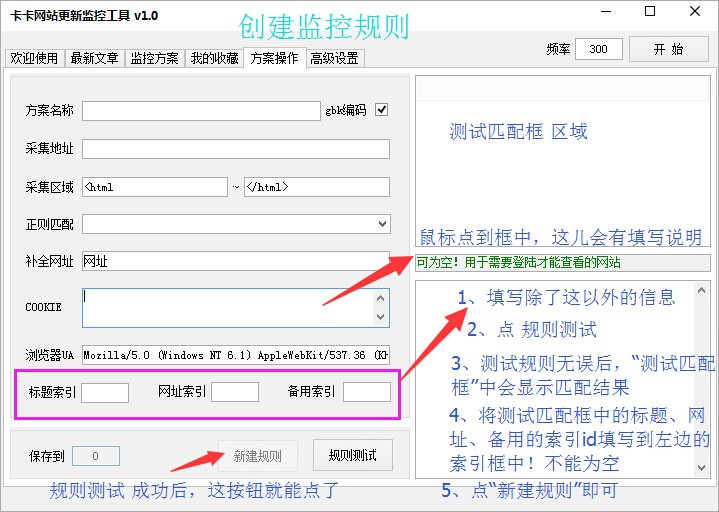Image resolution: width=719 pixels, height=512 pixels.
Task: Maximize the application window
Action: 650,12
